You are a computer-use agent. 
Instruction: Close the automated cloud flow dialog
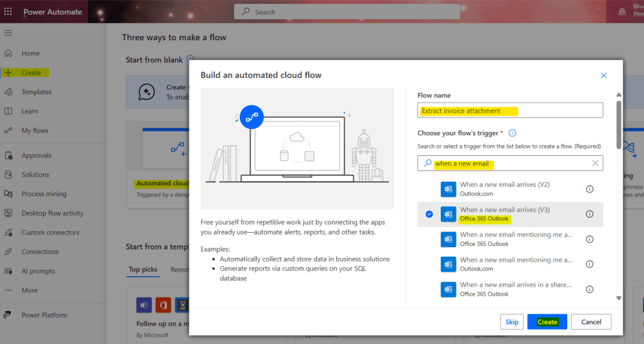coord(604,75)
